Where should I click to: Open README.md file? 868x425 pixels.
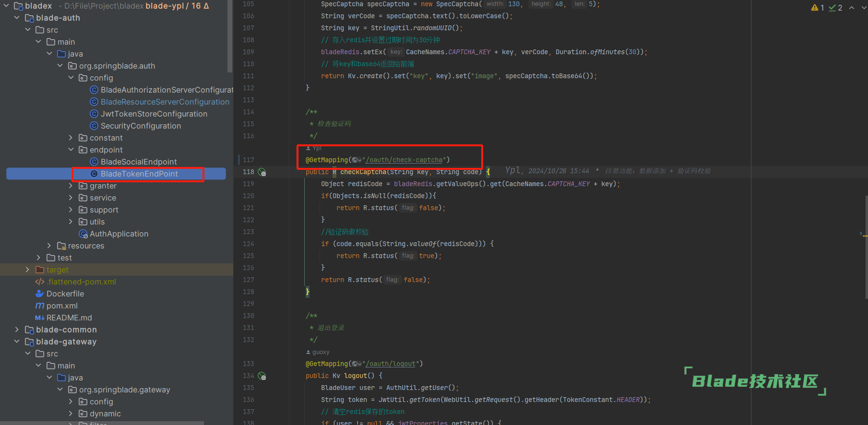click(x=69, y=318)
